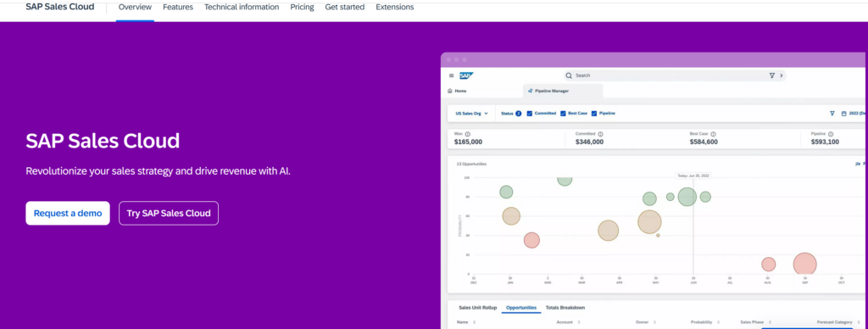Show info for the Won total

pyautogui.click(x=468, y=134)
